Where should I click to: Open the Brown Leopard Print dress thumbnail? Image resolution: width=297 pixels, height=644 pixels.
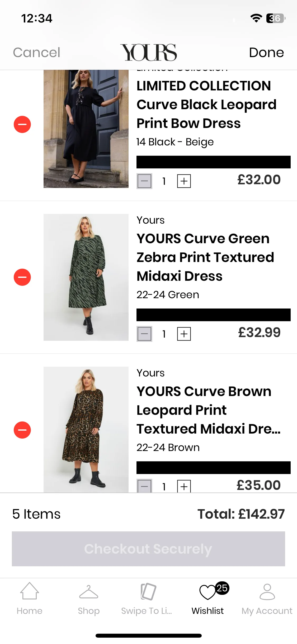[86, 430]
